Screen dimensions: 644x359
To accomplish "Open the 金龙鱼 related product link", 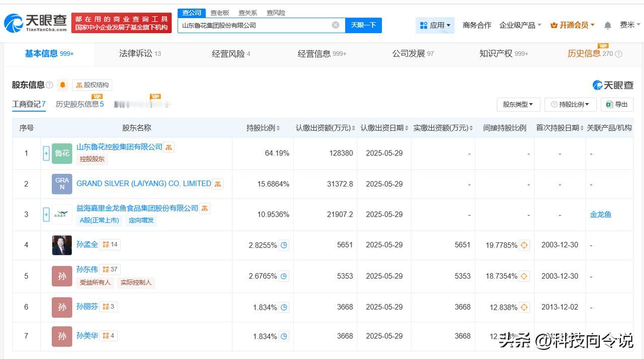I will (601, 215).
